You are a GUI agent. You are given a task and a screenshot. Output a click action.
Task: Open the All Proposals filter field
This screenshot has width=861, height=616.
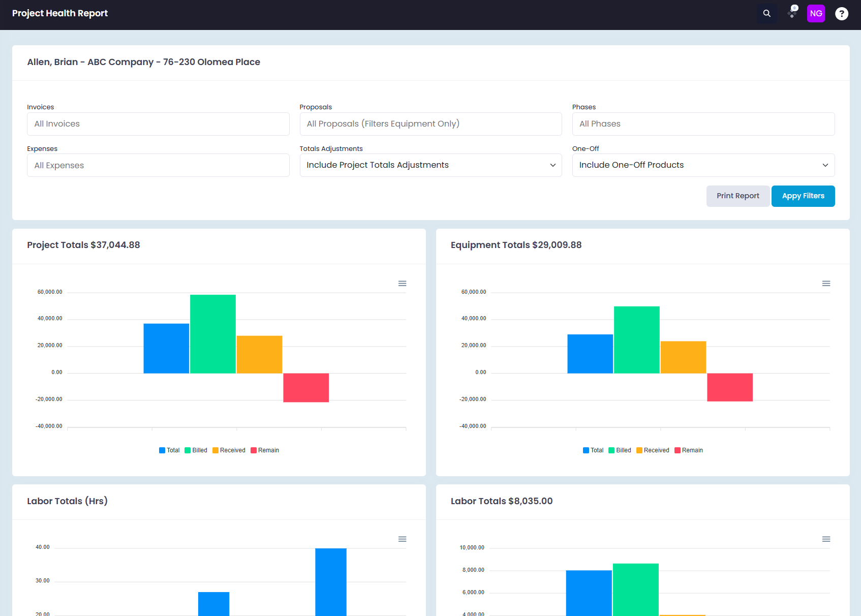pyautogui.click(x=430, y=124)
